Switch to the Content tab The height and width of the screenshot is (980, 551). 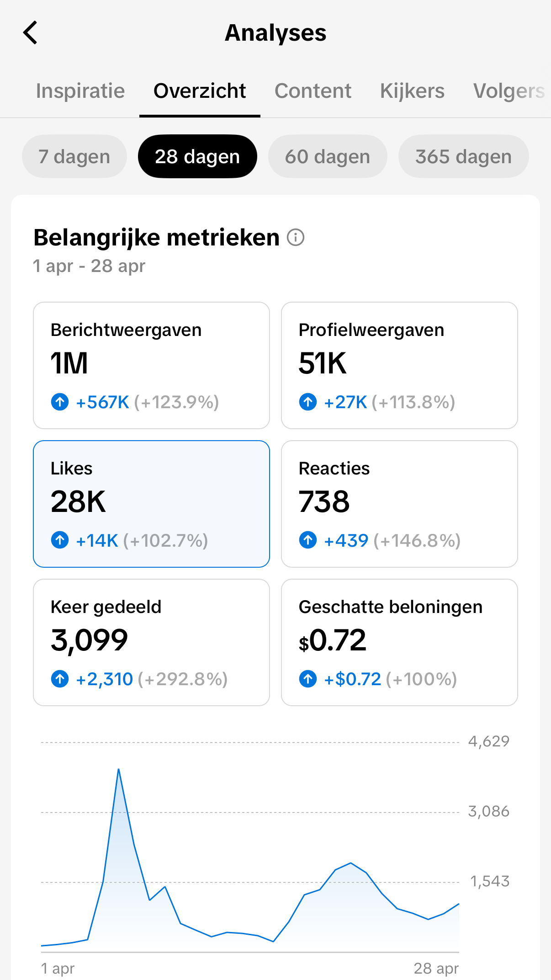coord(313,91)
